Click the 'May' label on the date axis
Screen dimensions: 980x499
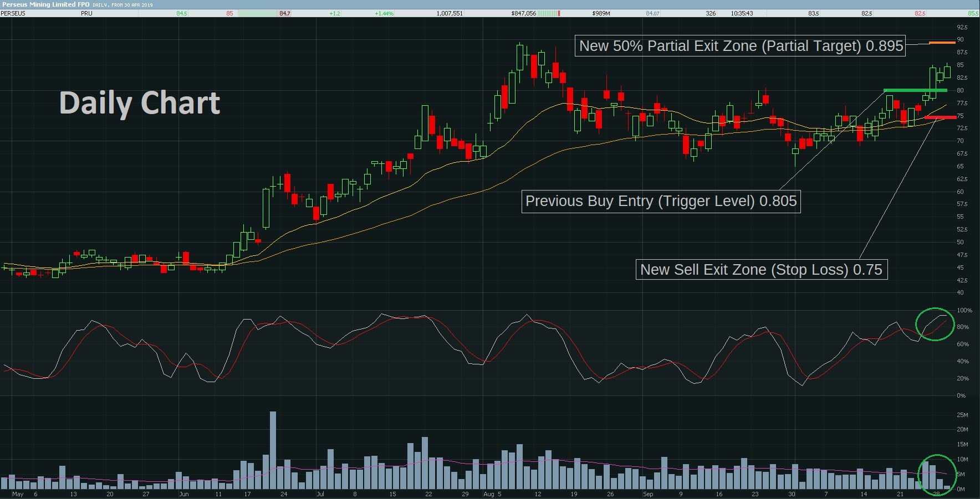click(18, 494)
